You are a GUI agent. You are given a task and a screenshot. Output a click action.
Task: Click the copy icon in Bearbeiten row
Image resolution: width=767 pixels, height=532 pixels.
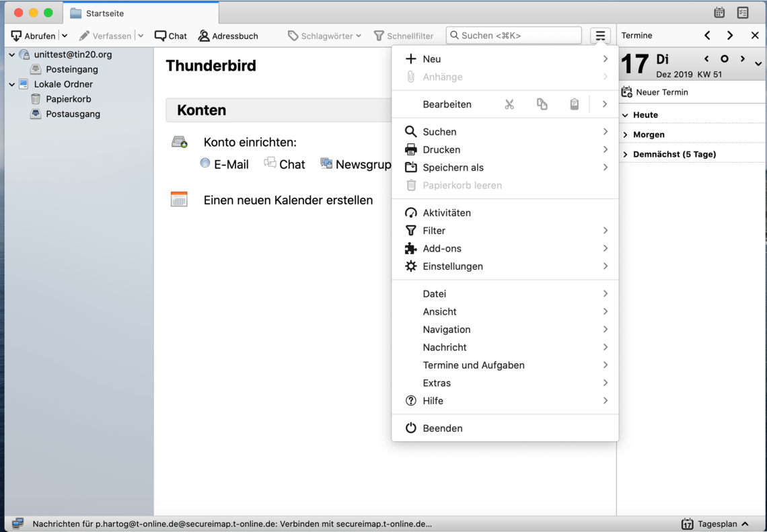click(x=542, y=104)
